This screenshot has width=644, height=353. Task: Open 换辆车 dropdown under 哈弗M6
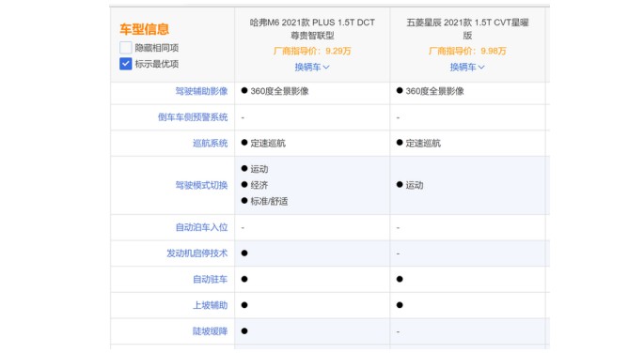[312, 67]
